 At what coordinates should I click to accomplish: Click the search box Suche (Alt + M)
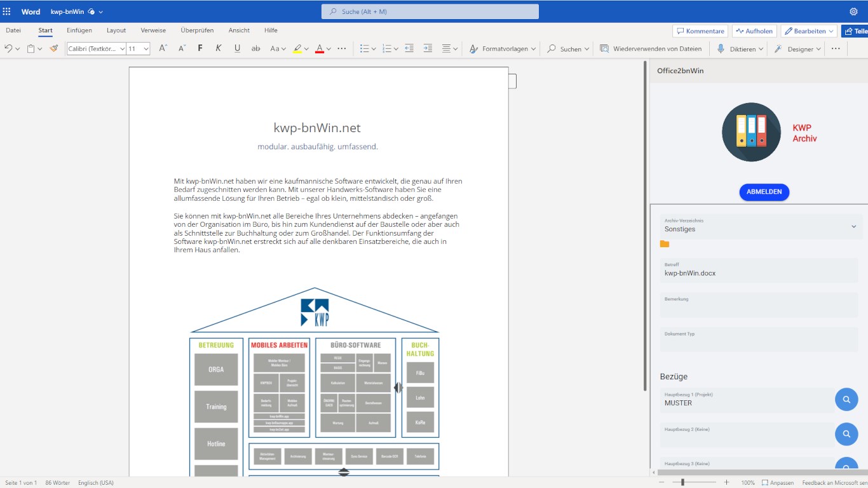pyautogui.click(x=430, y=11)
